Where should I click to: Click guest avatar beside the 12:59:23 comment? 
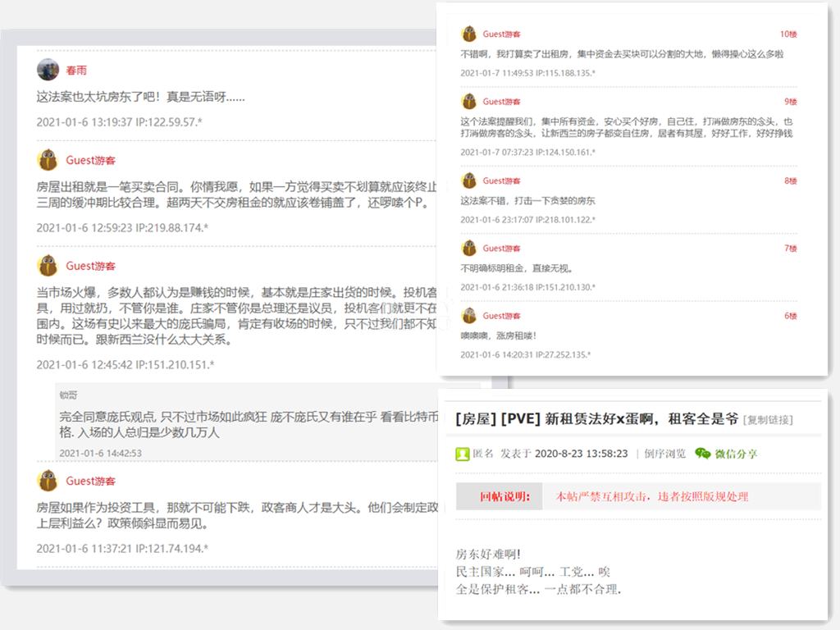(x=48, y=160)
